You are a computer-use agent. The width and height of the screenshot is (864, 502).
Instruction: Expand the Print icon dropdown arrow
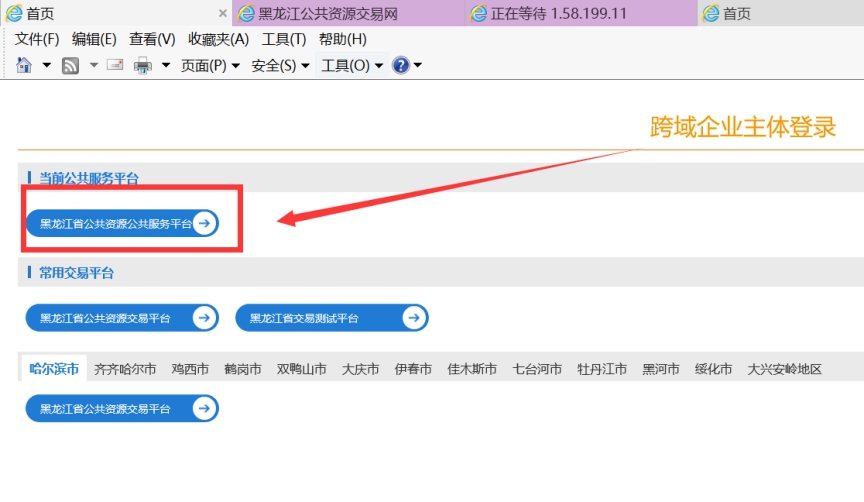pos(165,66)
